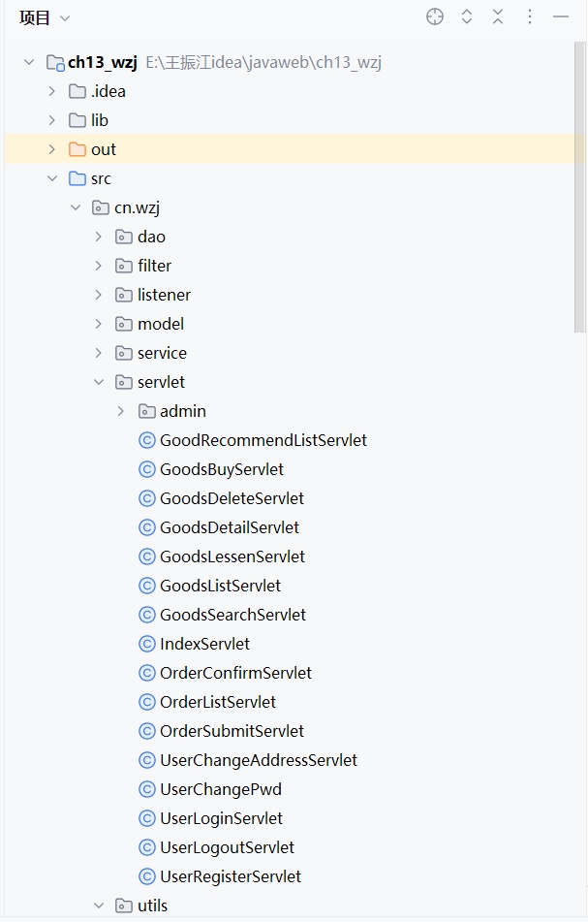This screenshot has width=588, height=922.
Task: Collapse the servlet package
Action: [99, 382]
